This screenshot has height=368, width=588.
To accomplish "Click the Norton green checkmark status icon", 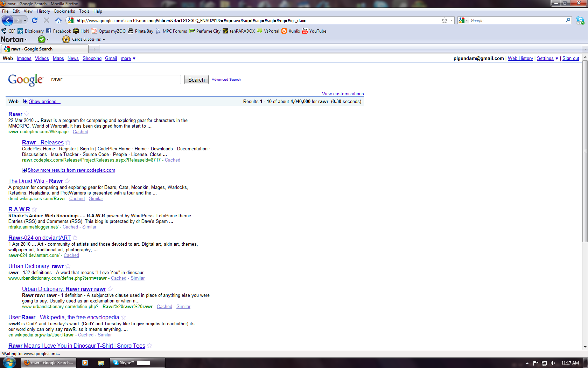I will pos(42,39).
